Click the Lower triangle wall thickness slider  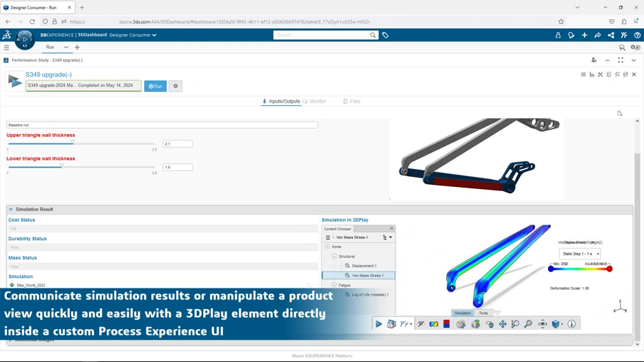tap(81, 167)
